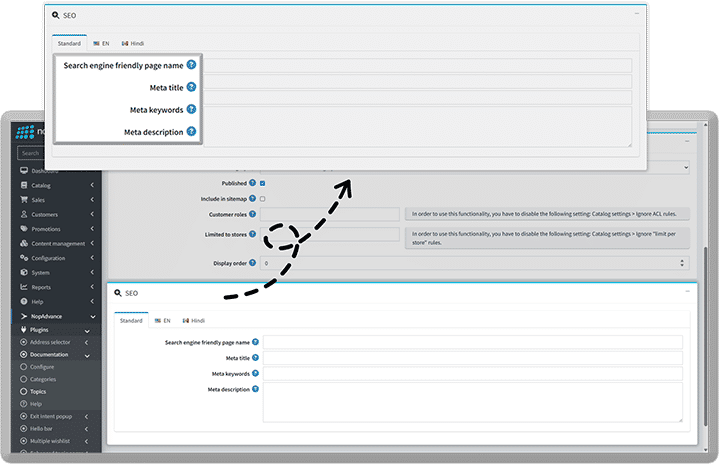Expand the Catalog menu chevron
This screenshot has width=720, height=464.
[x=92, y=185]
